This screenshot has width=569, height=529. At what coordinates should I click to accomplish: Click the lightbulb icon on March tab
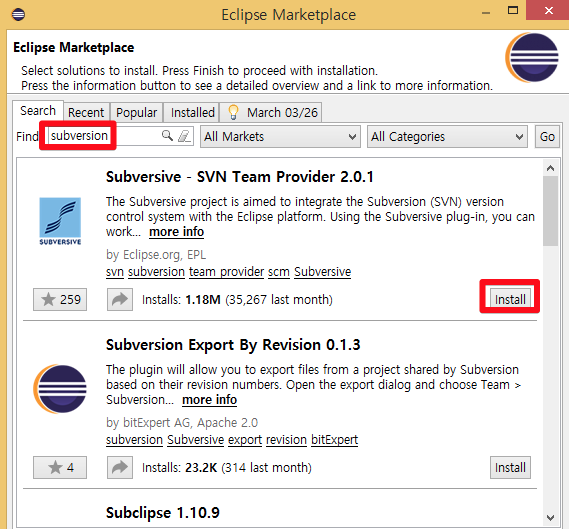[x=233, y=112]
